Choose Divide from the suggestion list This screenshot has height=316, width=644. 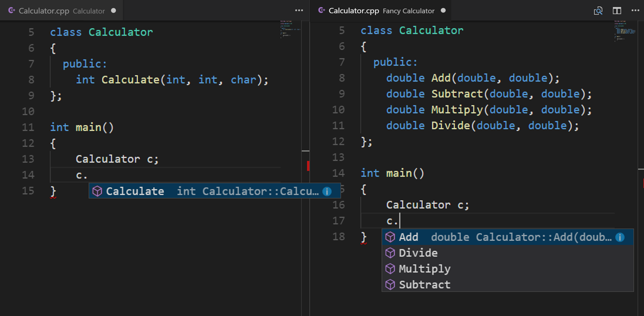[508, 253]
